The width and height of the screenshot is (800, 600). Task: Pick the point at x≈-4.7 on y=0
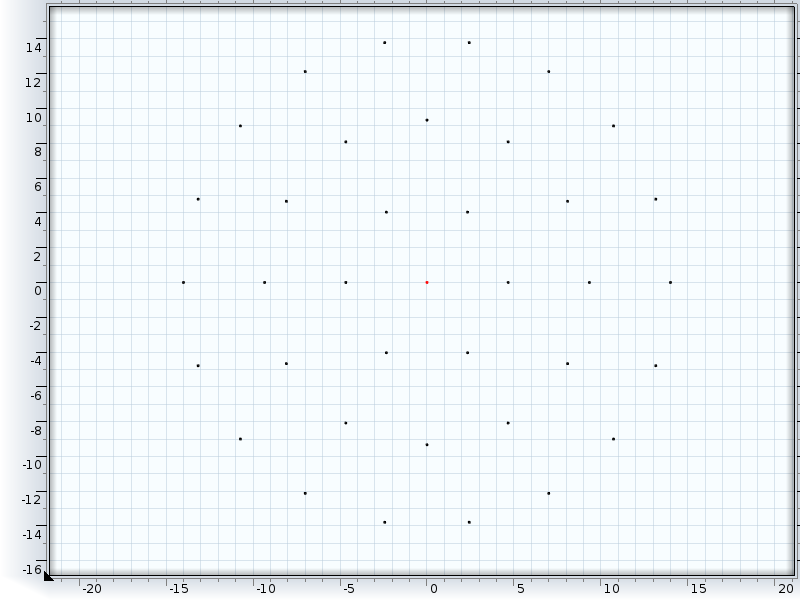coord(346,282)
